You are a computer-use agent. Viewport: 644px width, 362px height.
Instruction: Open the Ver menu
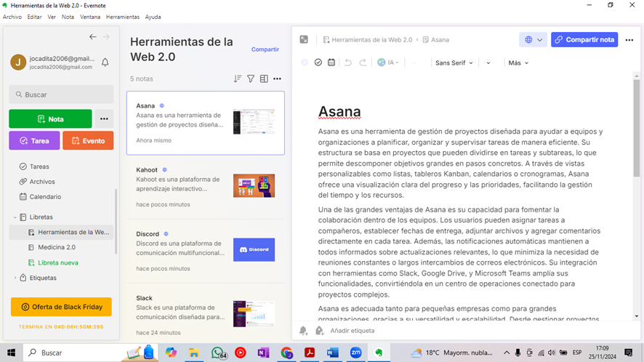[52, 17]
